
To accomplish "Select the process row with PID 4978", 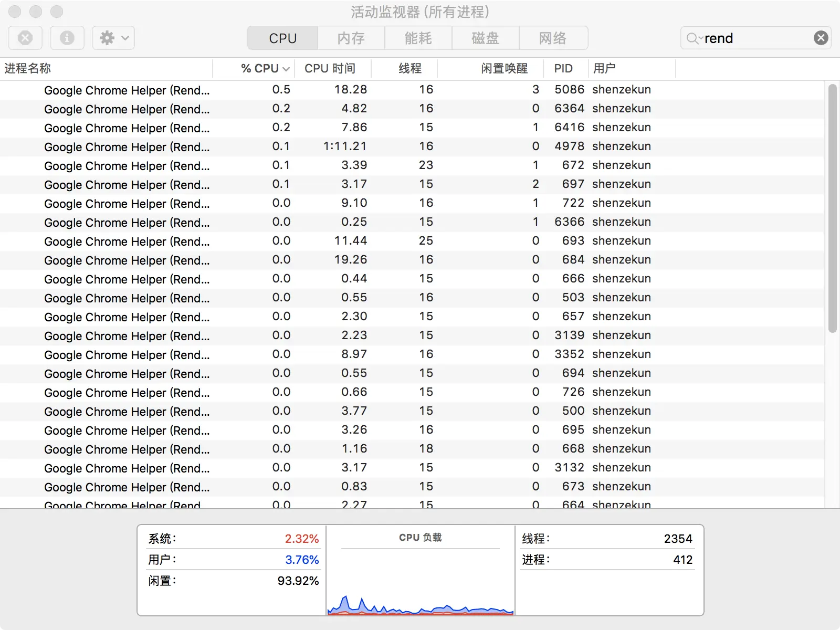I will coord(412,146).
